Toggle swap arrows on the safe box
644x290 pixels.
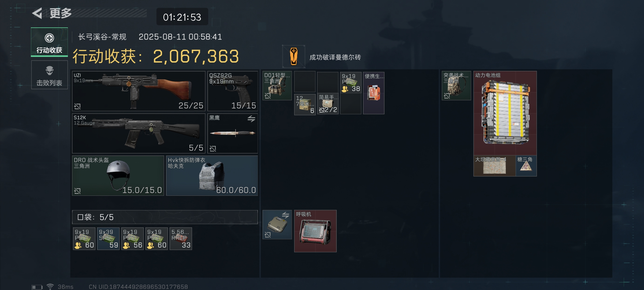tap(286, 215)
